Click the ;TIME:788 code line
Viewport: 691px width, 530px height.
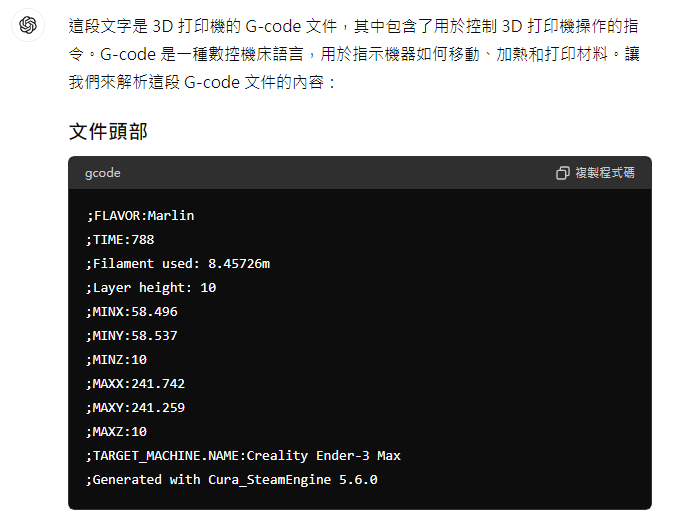[120, 240]
